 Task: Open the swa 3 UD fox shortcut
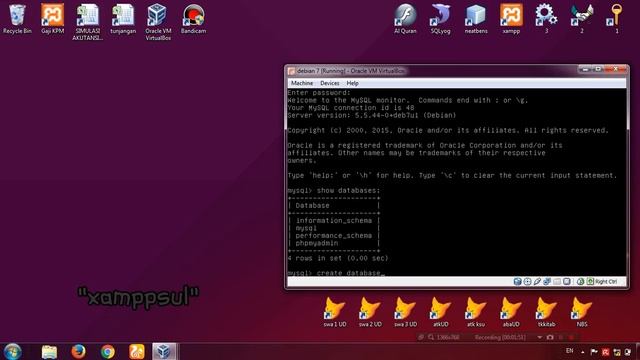[405, 312]
